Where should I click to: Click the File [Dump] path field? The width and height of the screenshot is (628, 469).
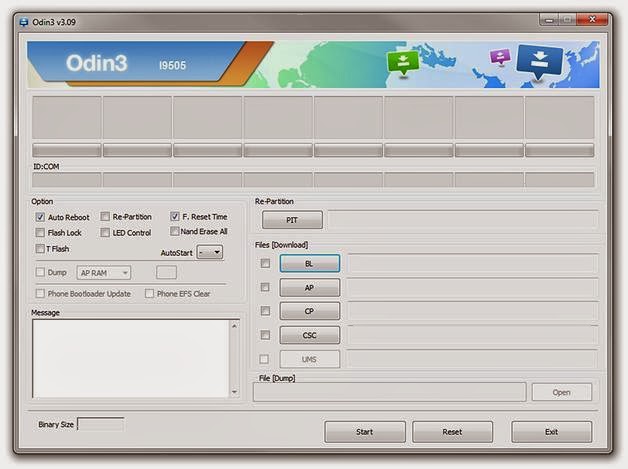[390, 392]
